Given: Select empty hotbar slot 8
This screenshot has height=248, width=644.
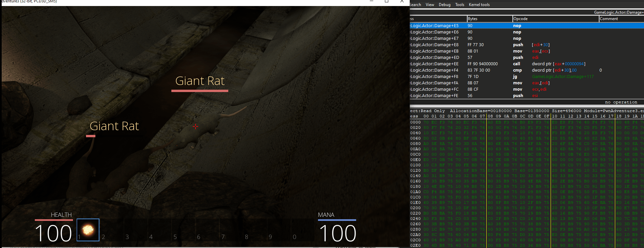Looking at the screenshot, I should (x=255, y=230).
